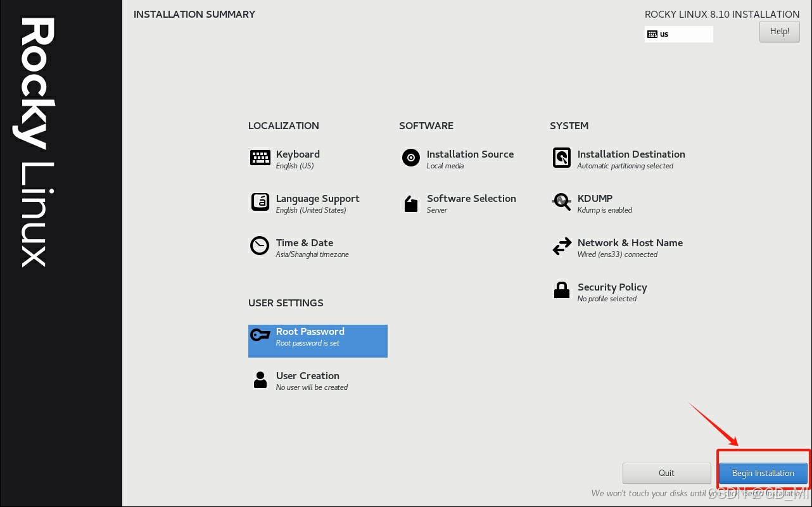Click the 'Root password is set' status text

tap(308, 343)
